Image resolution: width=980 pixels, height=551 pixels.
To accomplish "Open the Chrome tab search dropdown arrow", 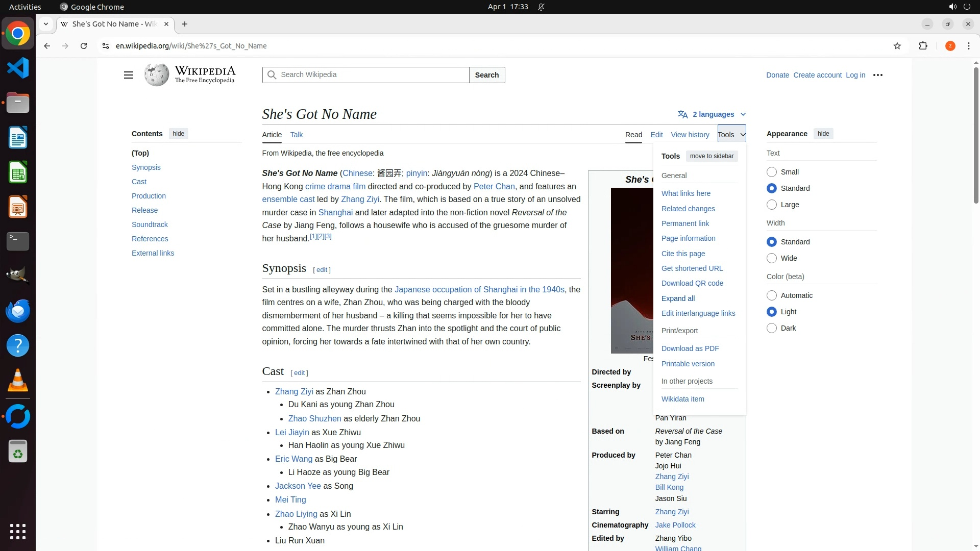I will [46, 24].
